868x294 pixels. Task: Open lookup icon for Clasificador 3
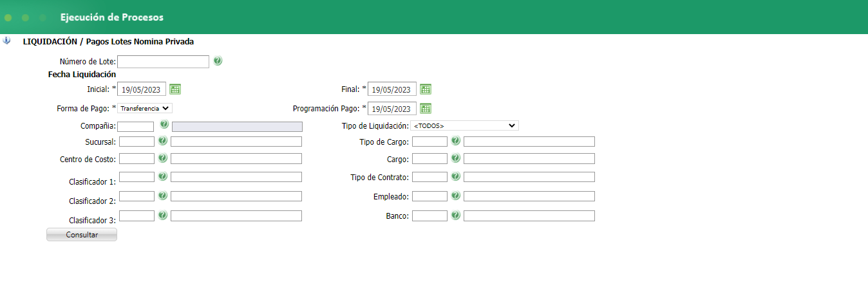tap(163, 215)
